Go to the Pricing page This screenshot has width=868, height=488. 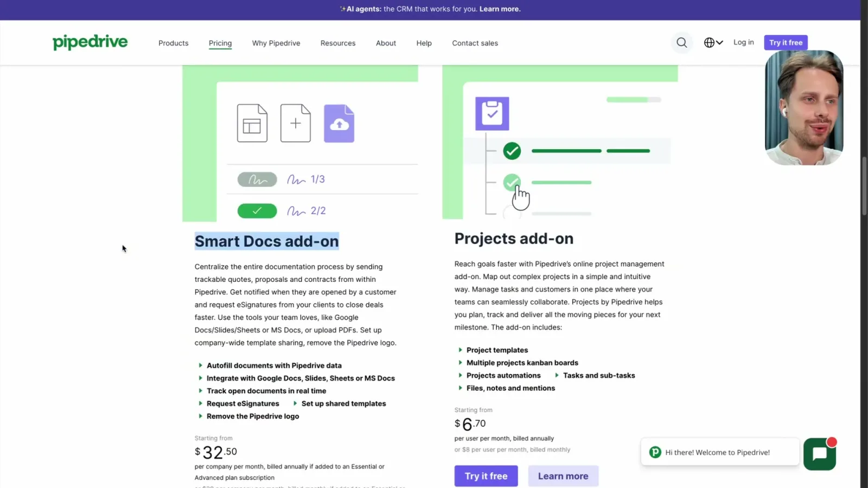click(x=220, y=43)
